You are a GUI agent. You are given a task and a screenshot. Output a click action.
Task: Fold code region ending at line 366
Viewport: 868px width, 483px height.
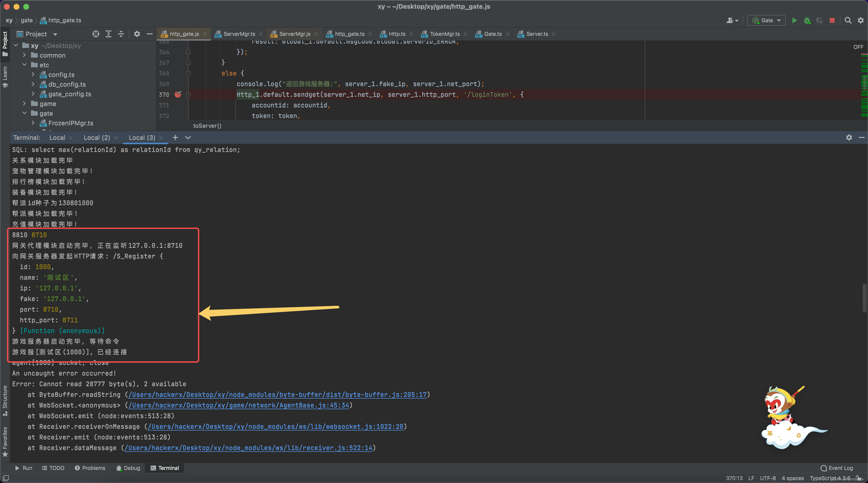(188, 52)
